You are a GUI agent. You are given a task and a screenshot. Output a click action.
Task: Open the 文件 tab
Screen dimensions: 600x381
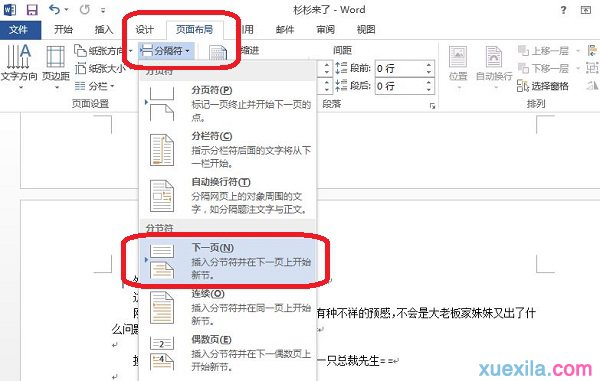(x=19, y=29)
